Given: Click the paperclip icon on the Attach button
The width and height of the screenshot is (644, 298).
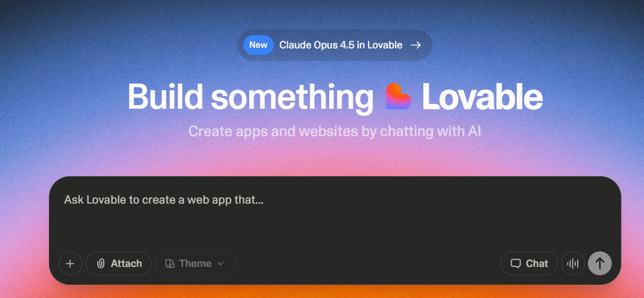Looking at the screenshot, I should [101, 263].
